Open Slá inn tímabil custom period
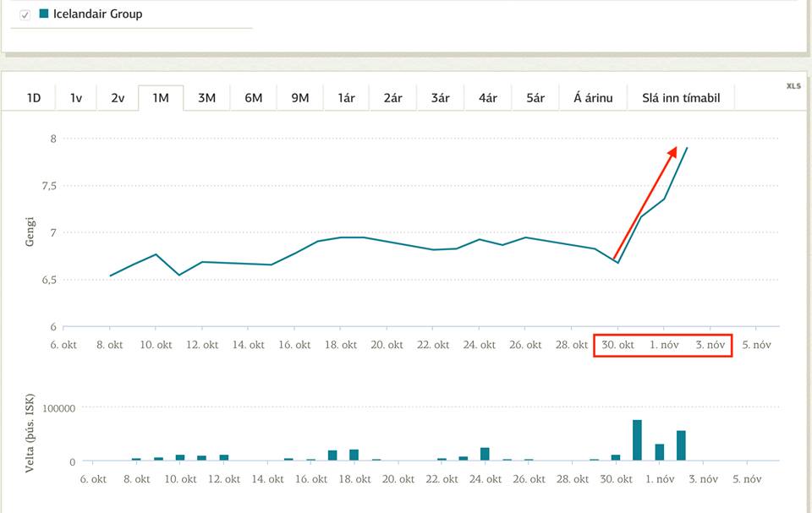The width and height of the screenshot is (812, 513). click(681, 98)
